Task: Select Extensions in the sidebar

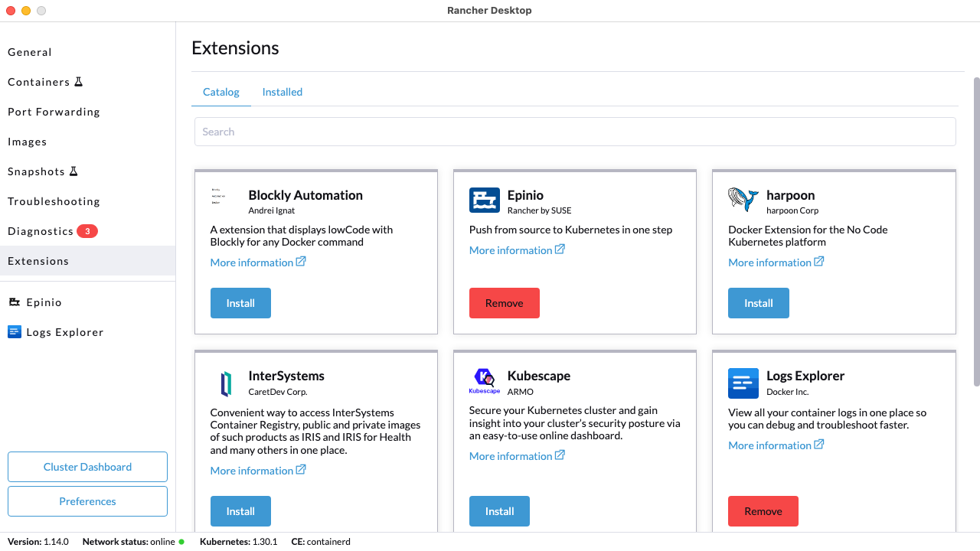Action: click(x=87, y=261)
